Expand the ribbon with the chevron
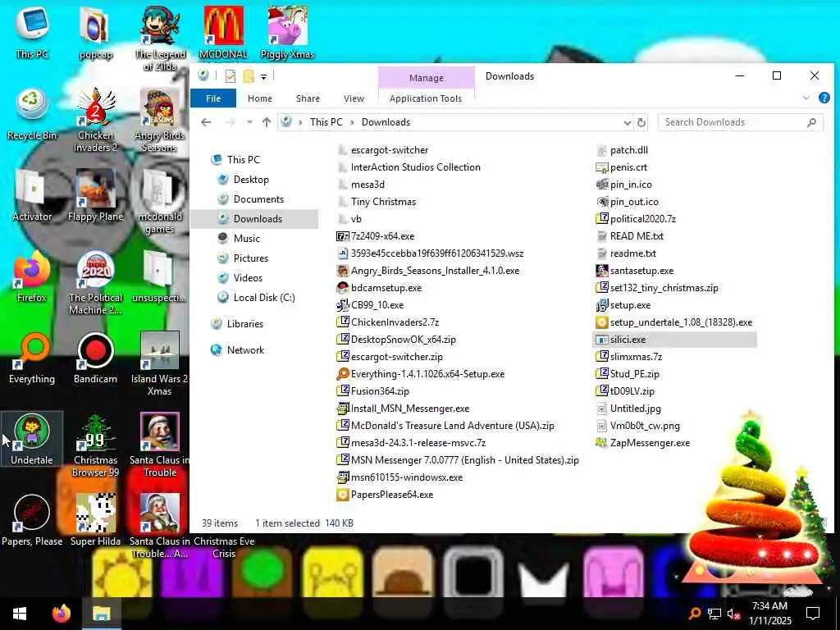 tap(806, 98)
